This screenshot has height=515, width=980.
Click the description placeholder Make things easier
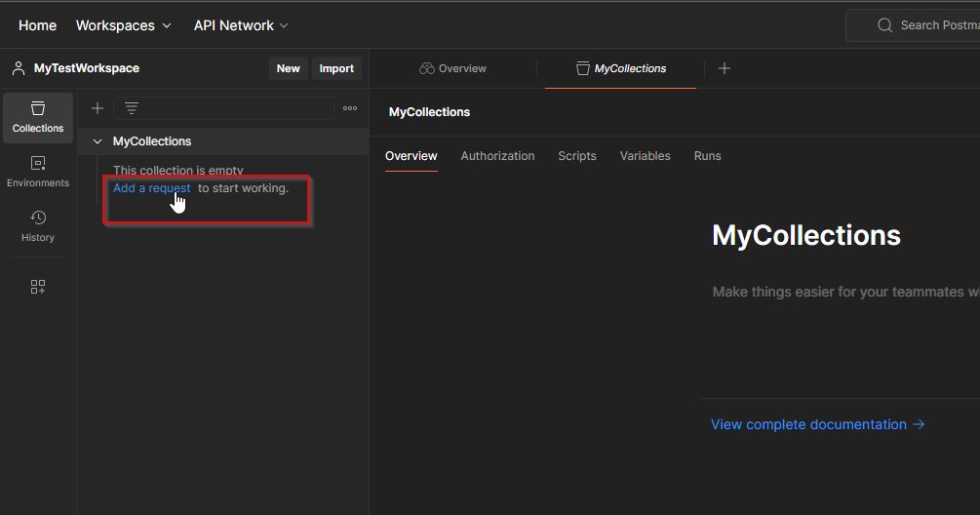pyautogui.click(x=846, y=292)
